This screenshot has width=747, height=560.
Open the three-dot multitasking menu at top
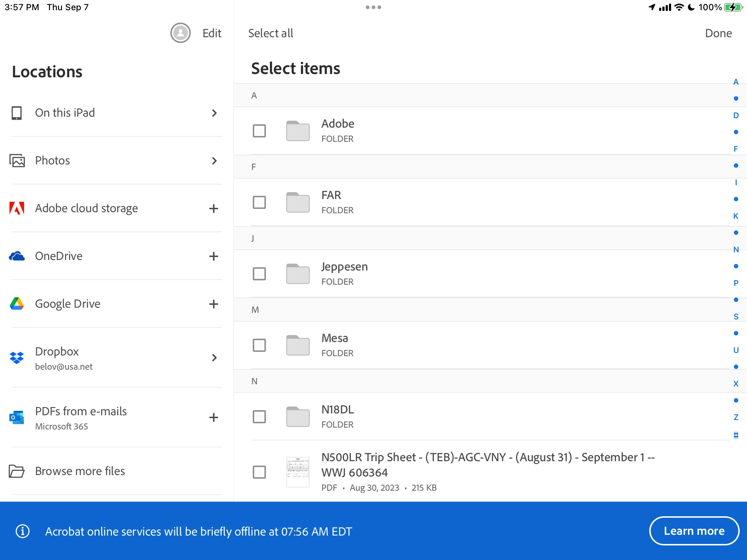[x=373, y=7]
